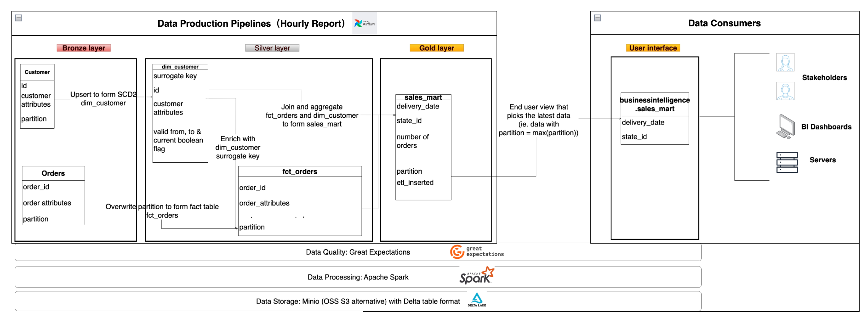The height and width of the screenshot is (323, 868).
Task: Click the businessintelligence.sales_mart view header
Action: coord(654,104)
